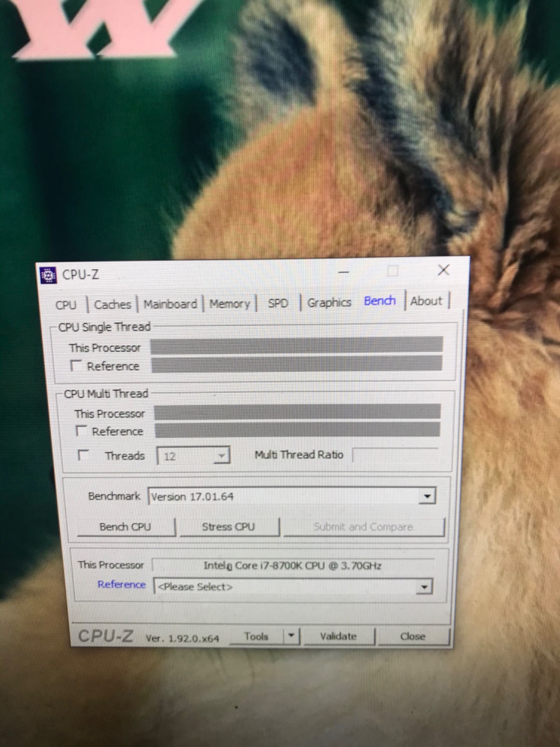The height and width of the screenshot is (747, 560).
Task: Select the Mainboard tab
Action: 170,304
